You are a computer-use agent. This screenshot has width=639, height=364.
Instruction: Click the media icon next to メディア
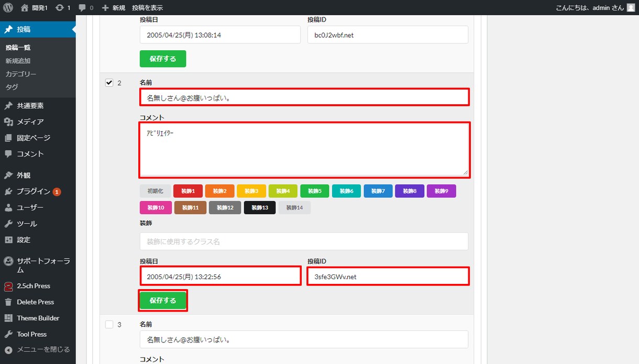[8, 122]
